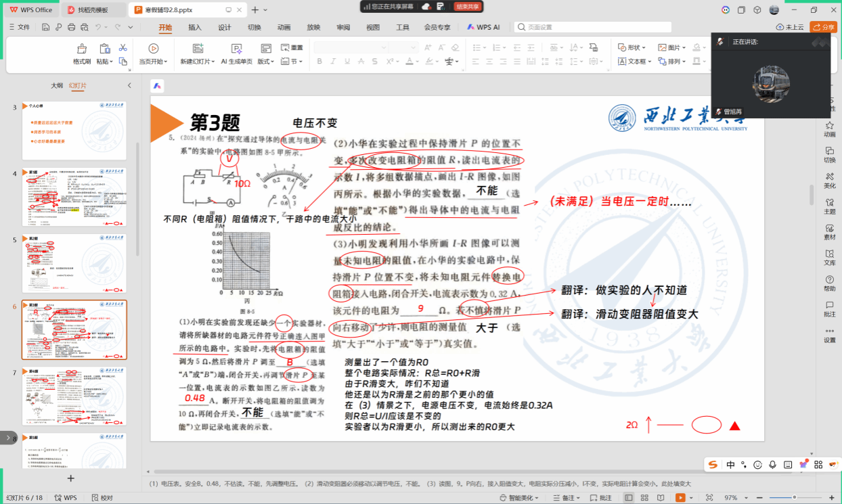This screenshot has height=504, width=842.
Task: Open the 美化 panel from right sidebar
Action: (829, 179)
